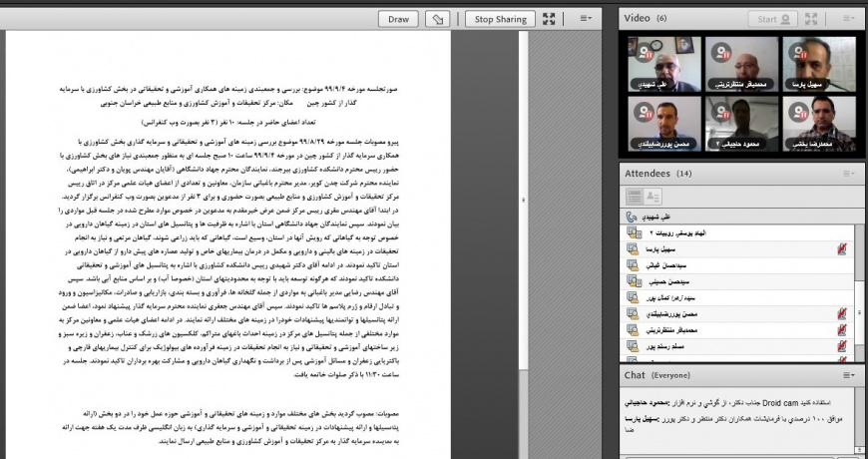Pause video icon on محسن پوررضابيلندي's feed
The width and height of the screenshot is (868, 459).
coord(644,113)
